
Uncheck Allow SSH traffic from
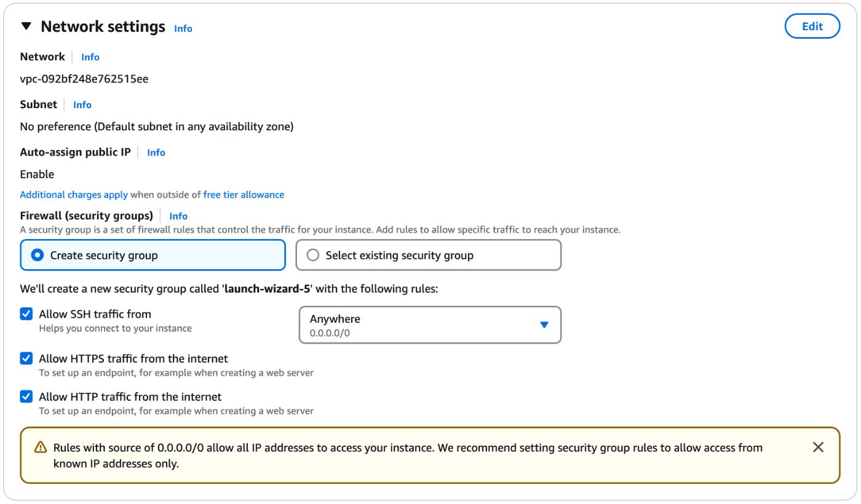(26, 314)
